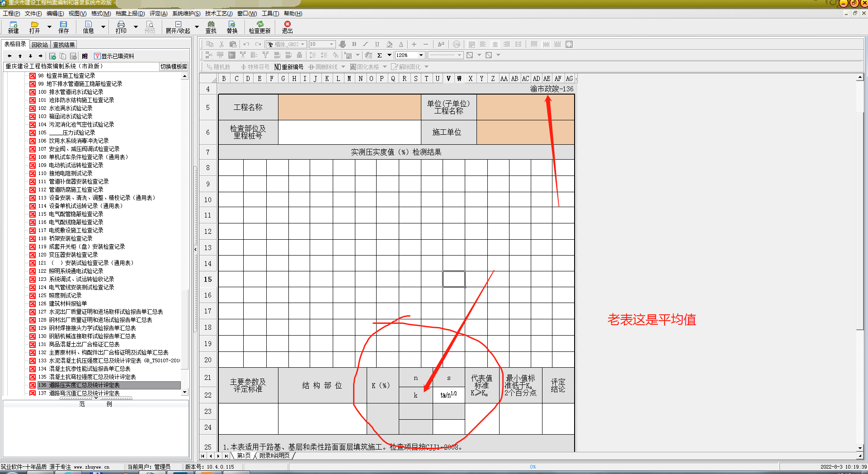Open dropdown arrow next to 打开
Screen dimensions: 868x474
(49, 27)
